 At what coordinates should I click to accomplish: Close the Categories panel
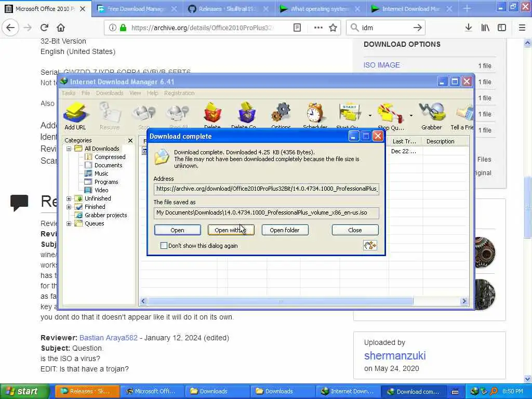130,140
